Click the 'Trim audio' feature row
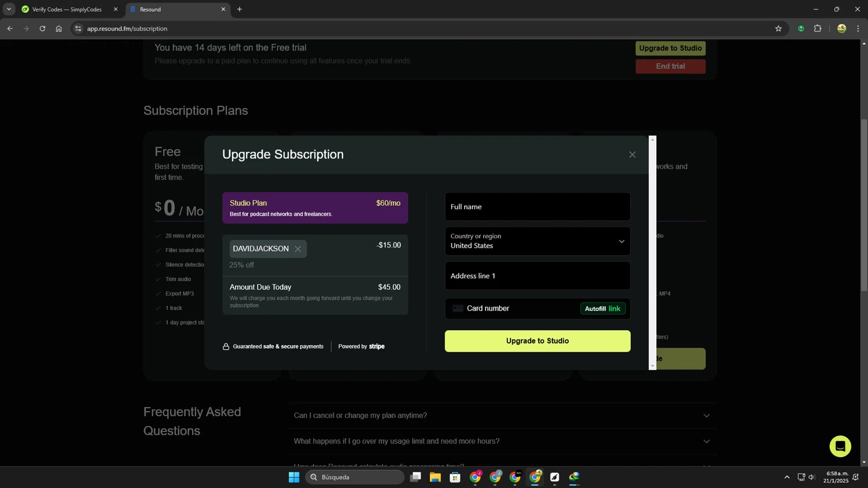 tap(178, 279)
